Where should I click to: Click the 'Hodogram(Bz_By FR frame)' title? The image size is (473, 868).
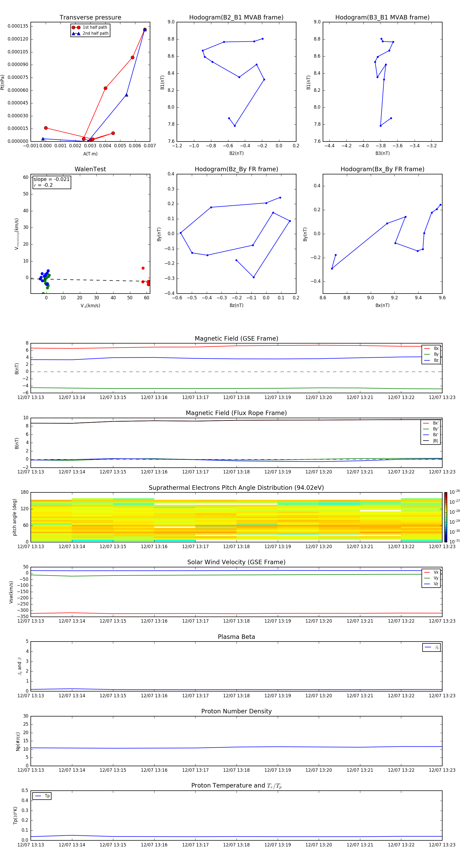(236, 169)
